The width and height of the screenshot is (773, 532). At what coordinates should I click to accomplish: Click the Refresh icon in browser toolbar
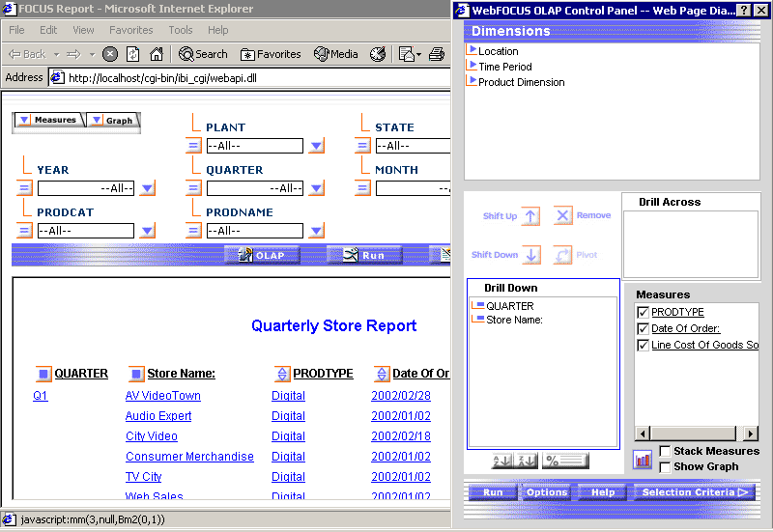pyautogui.click(x=133, y=54)
